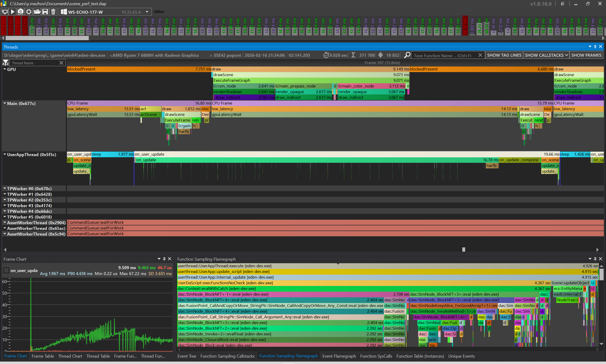The image size is (606, 364).
Task: Clear the capture with the trash icon
Action: [x=53, y=12]
